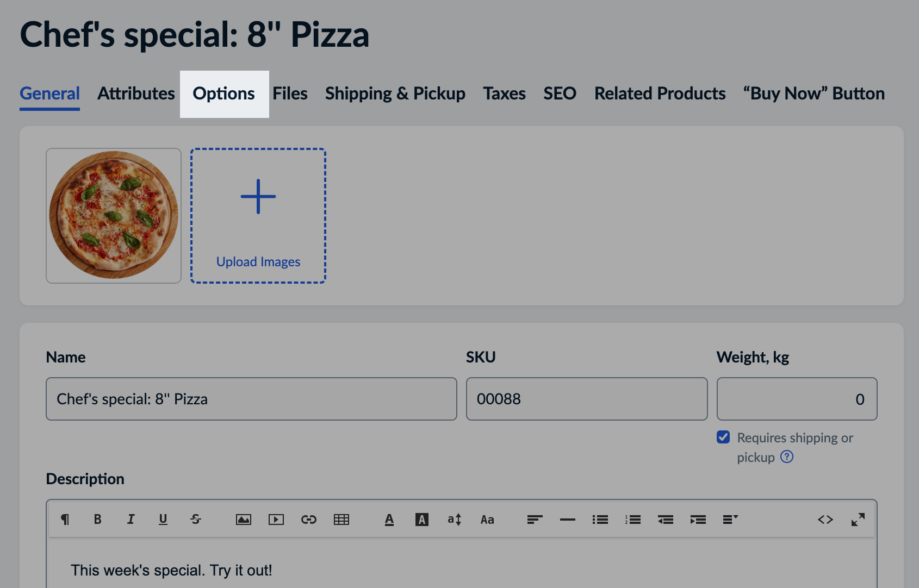This screenshot has height=588, width=919.
Task: Toggle the numbered list formatting
Action: point(633,519)
